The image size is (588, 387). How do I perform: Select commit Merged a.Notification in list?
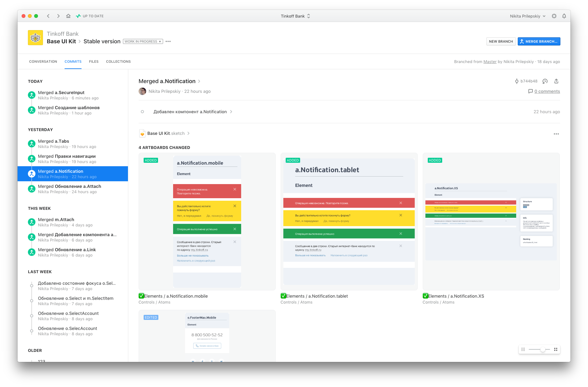(73, 174)
